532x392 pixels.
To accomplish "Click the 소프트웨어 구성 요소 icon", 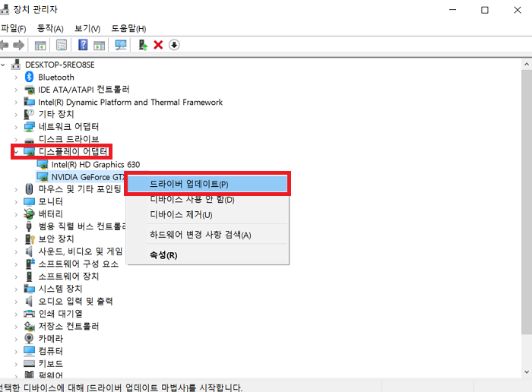I will click(x=30, y=264).
